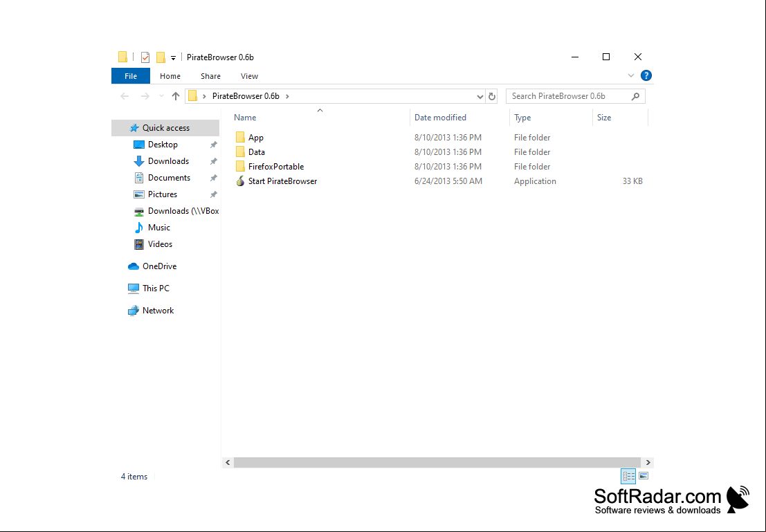
Task: Click the horizontal scrollbar right arrow
Action: 648,462
